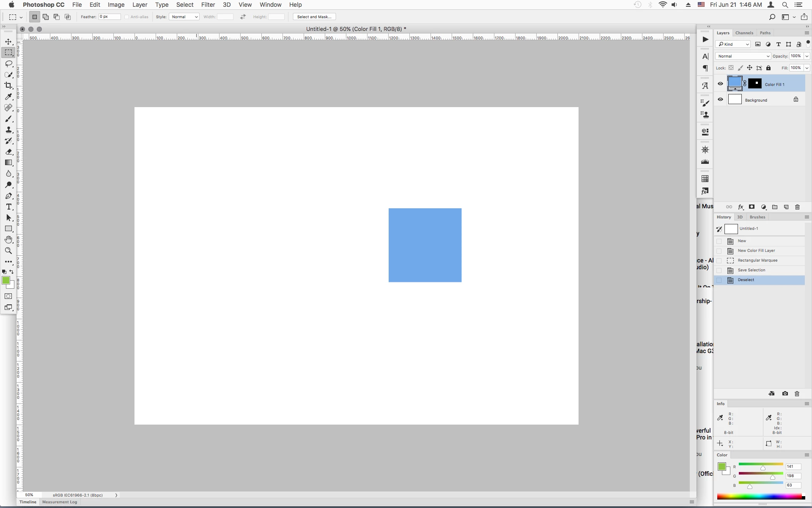Click delete layer trash icon
The image size is (812, 508).
point(797,207)
